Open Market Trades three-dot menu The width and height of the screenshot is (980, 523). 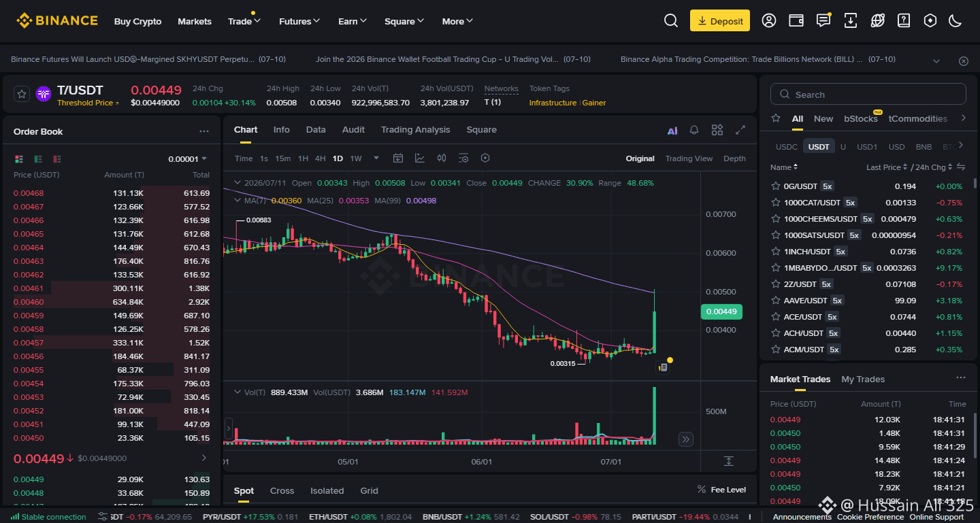[960, 378]
